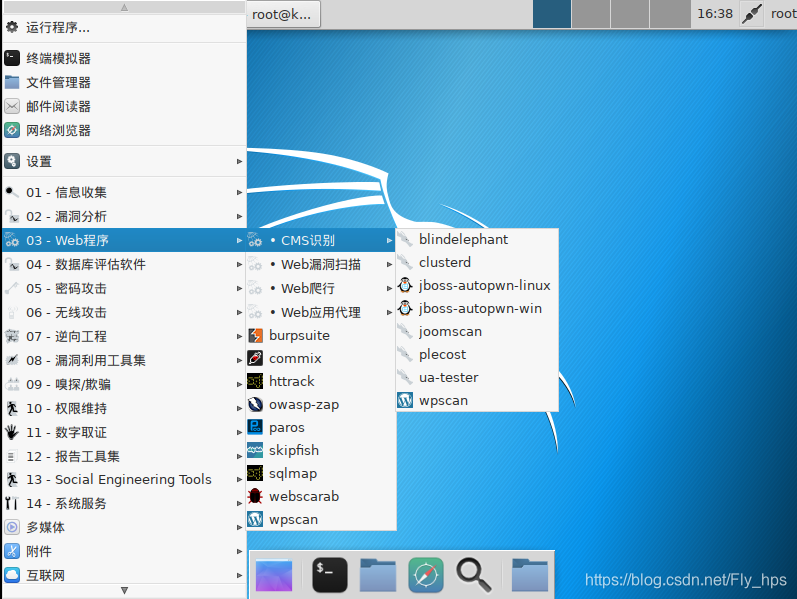Click the 终端模拟器 terminal icon
Screen dimensions: 797x599
[x=12, y=58]
